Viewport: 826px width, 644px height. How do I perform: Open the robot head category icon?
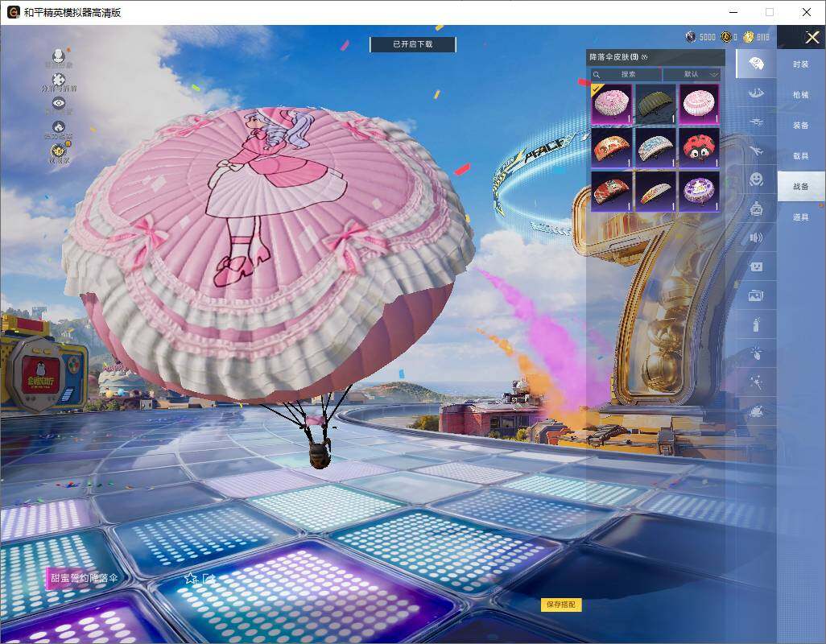pyautogui.click(x=756, y=209)
